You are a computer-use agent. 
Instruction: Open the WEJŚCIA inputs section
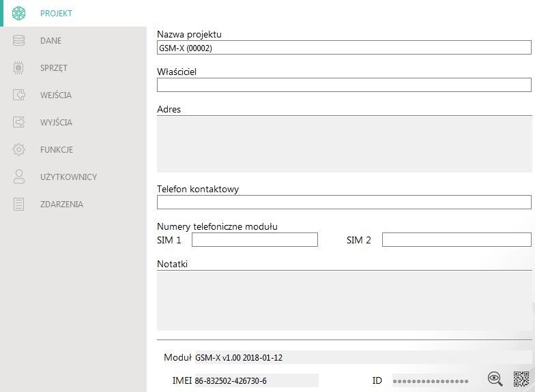coord(74,95)
